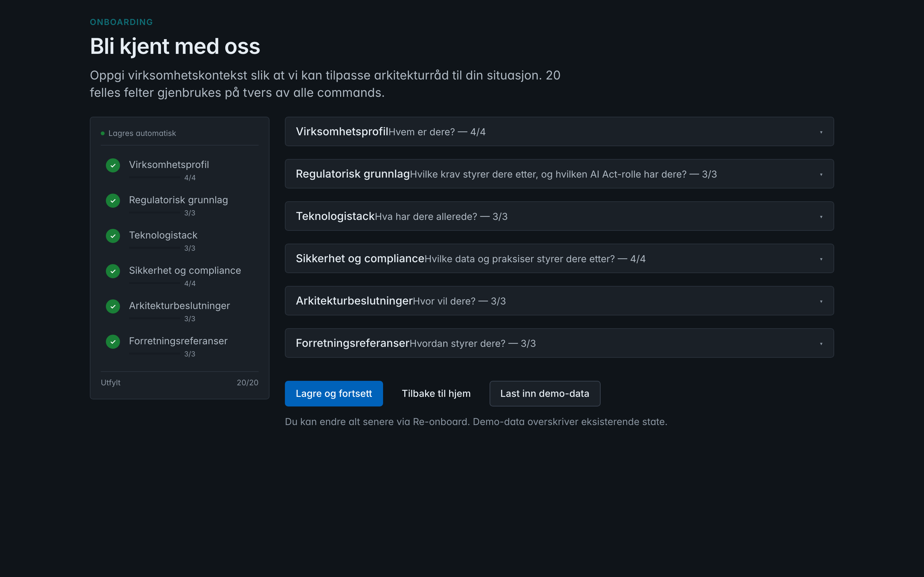
Task: Click the Virksomhetsprofil progress bar in sidebar
Action: [x=154, y=178]
